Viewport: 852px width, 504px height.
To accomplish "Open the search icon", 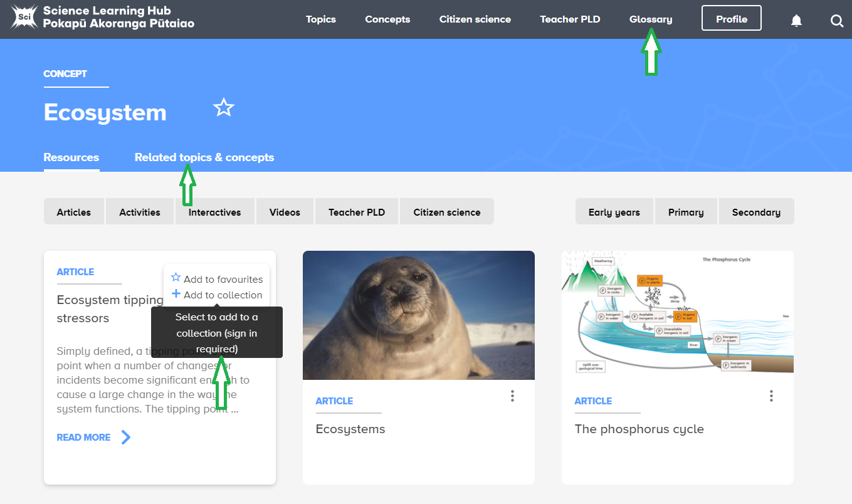I will (x=837, y=20).
